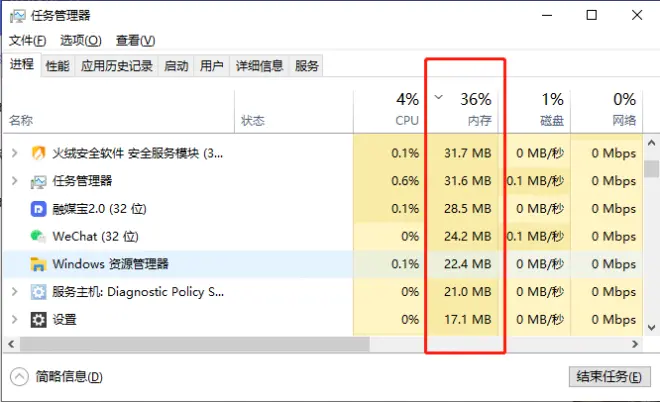Click the 设置 gear icon

coord(39,320)
